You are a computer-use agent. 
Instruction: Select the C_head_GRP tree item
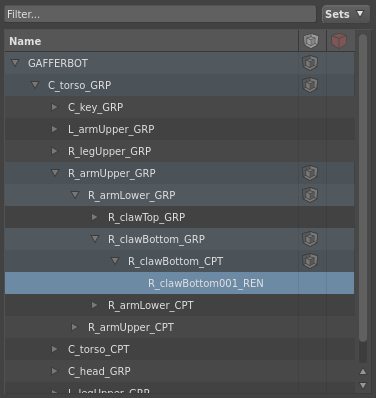coord(99,371)
